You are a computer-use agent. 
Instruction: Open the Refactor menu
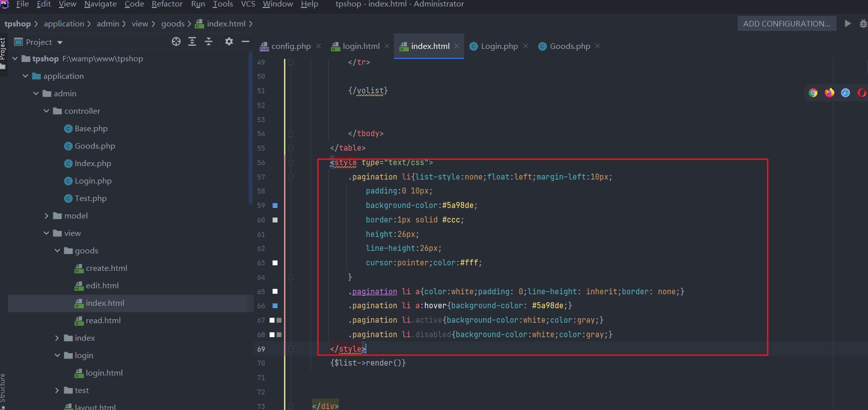coord(167,4)
